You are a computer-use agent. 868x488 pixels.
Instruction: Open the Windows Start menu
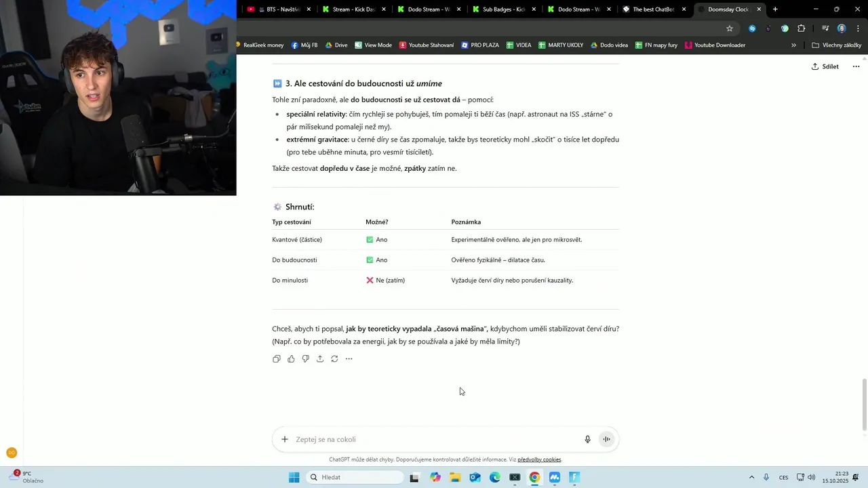tap(294, 477)
